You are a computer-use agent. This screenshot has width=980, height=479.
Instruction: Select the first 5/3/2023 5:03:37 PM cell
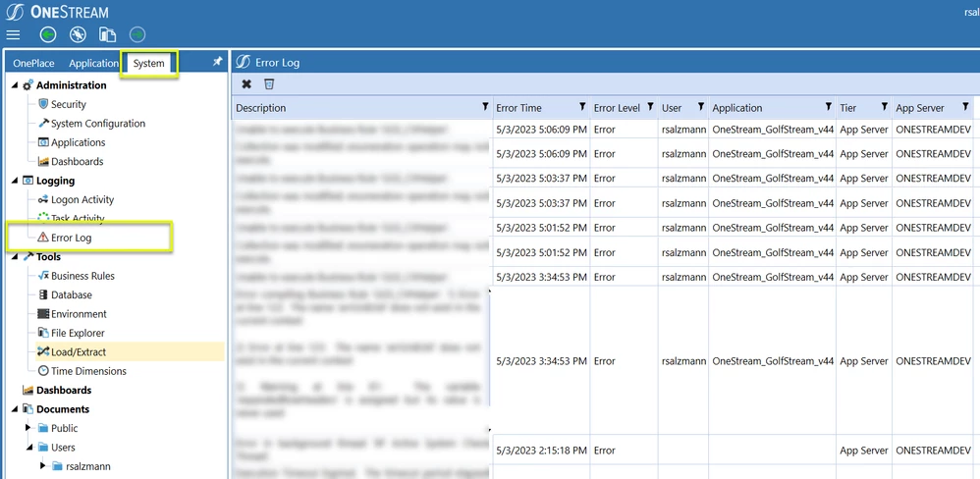tap(541, 179)
